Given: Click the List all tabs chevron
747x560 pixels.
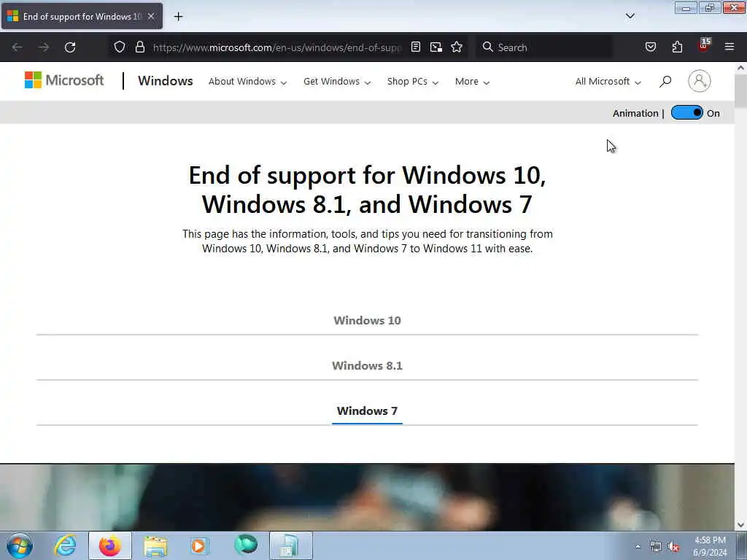Looking at the screenshot, I should tap(630, 16).
